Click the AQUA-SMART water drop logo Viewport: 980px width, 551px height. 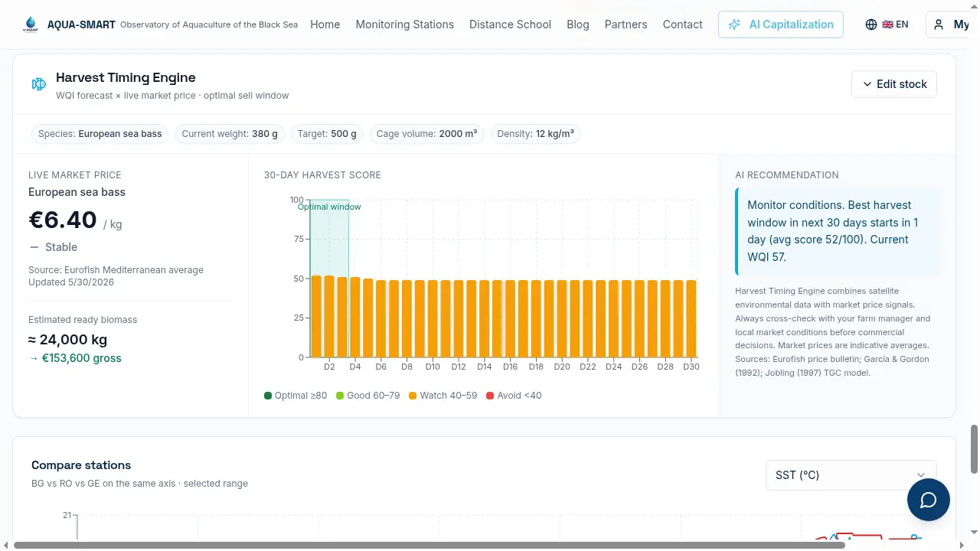point(31,24)
